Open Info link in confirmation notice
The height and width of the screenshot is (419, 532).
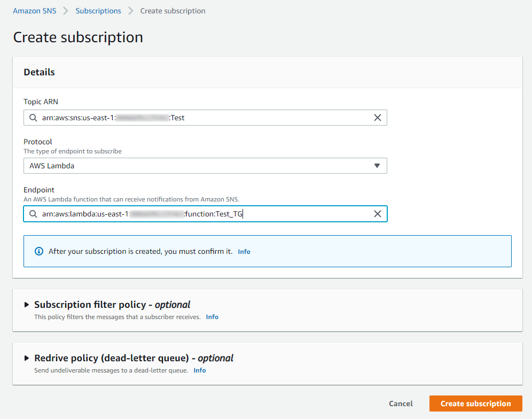[x=244, y=252]
